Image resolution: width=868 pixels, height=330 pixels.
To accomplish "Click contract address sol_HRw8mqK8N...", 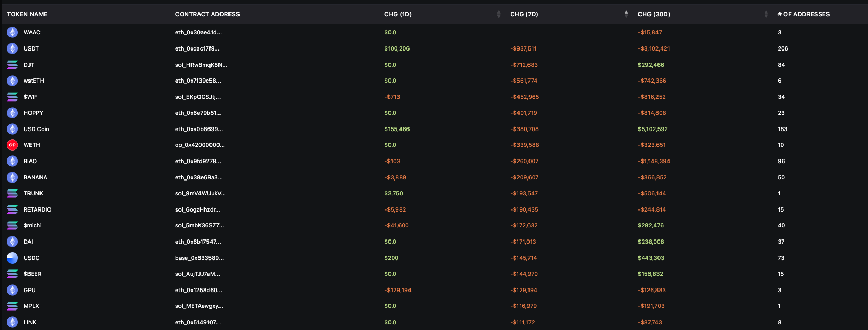I will [201, 65].
